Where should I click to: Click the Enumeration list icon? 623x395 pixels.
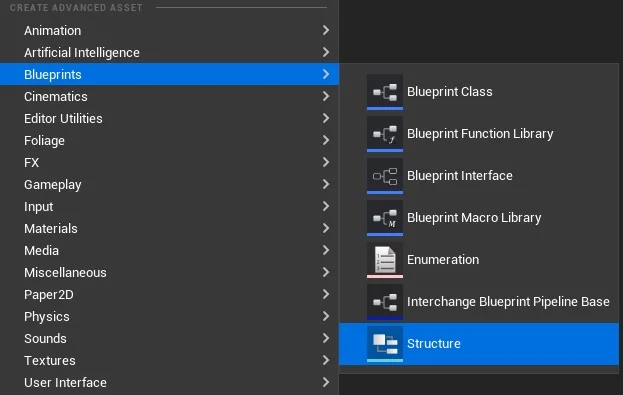click(385, 260)
